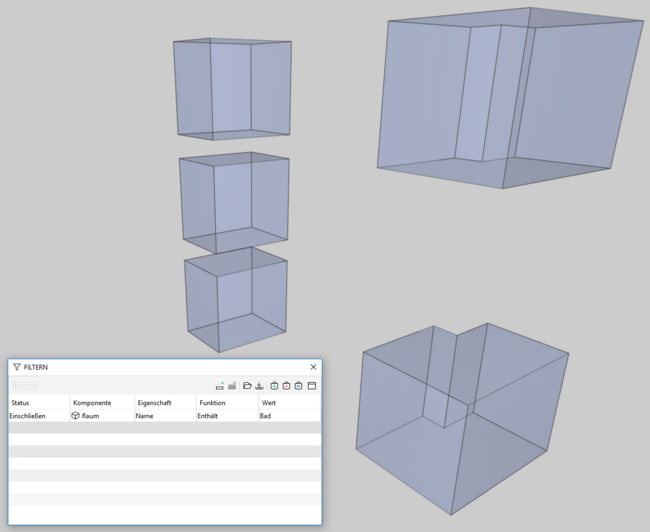Close the FILTERN panel
Image resolution: width=650 pixels, height=532 pixels.
pyautogui.click(x=313, y=367)
